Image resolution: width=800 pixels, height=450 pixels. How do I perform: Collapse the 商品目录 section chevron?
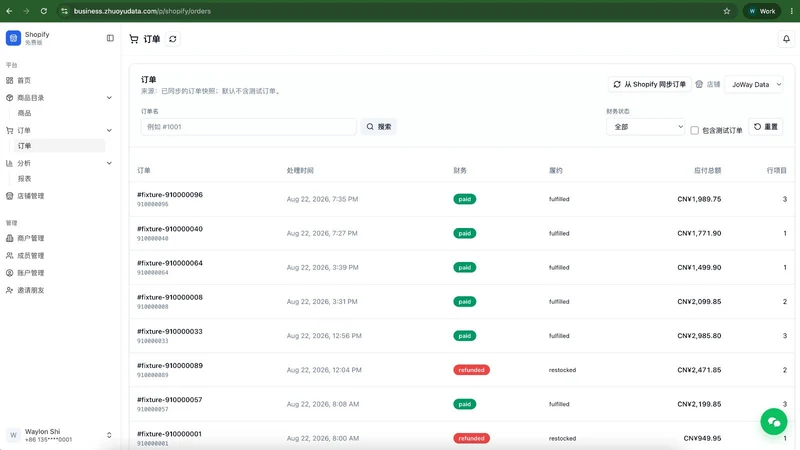coord(109,97)
